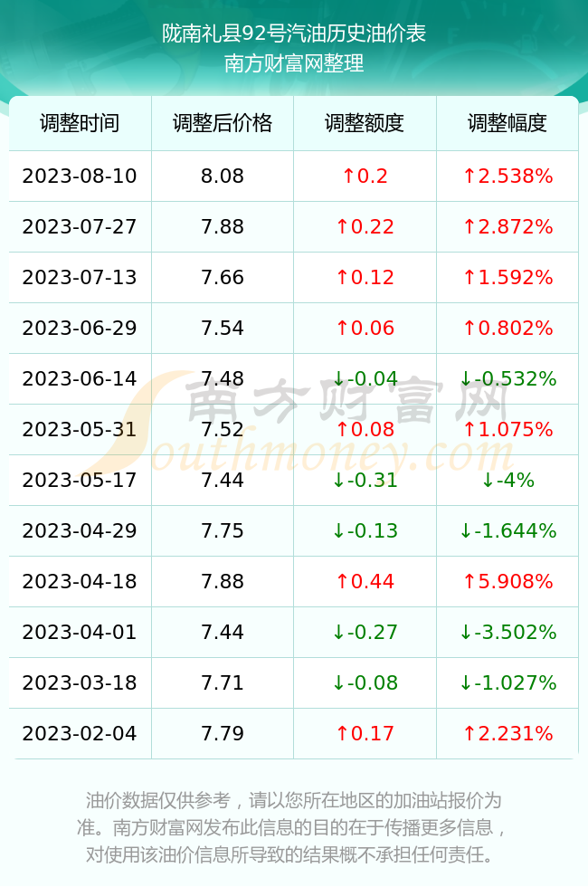Select the 2023-07-13 date cell
This screenshot has height=887, width=588.
(80, 277)
